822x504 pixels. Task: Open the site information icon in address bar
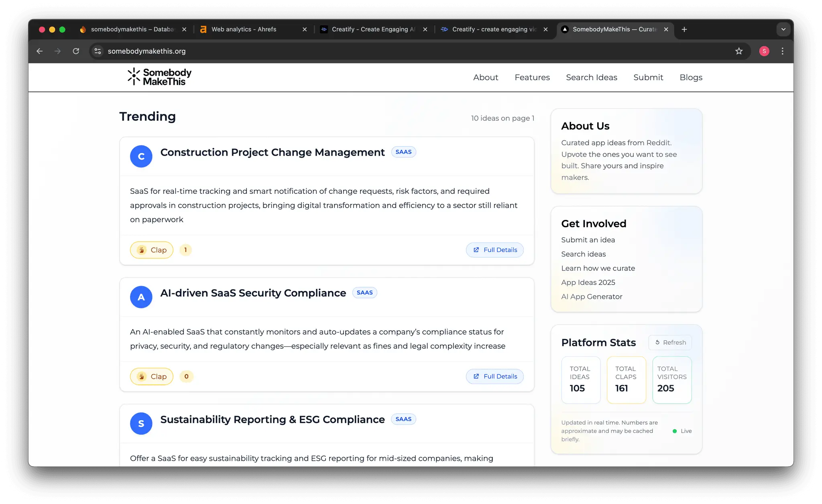[98, 51]
